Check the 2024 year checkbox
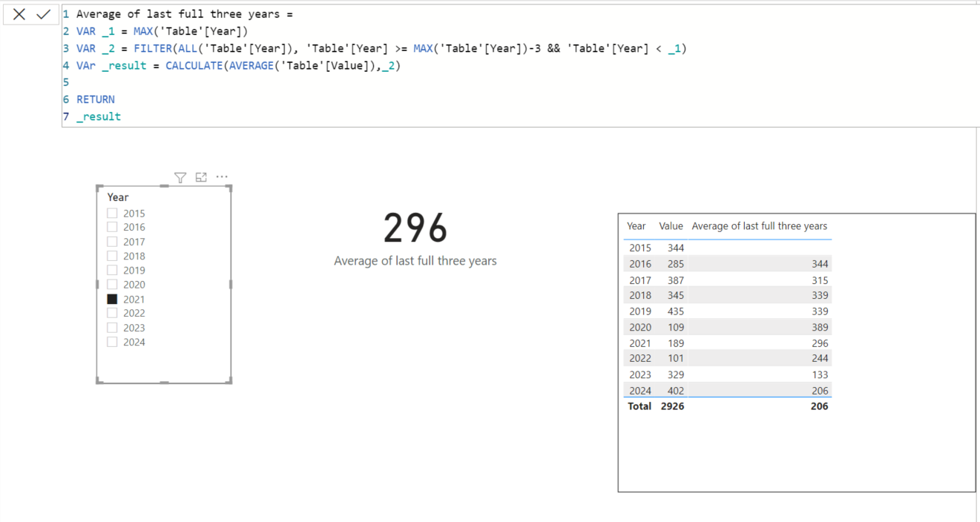 tap(113, 342)
